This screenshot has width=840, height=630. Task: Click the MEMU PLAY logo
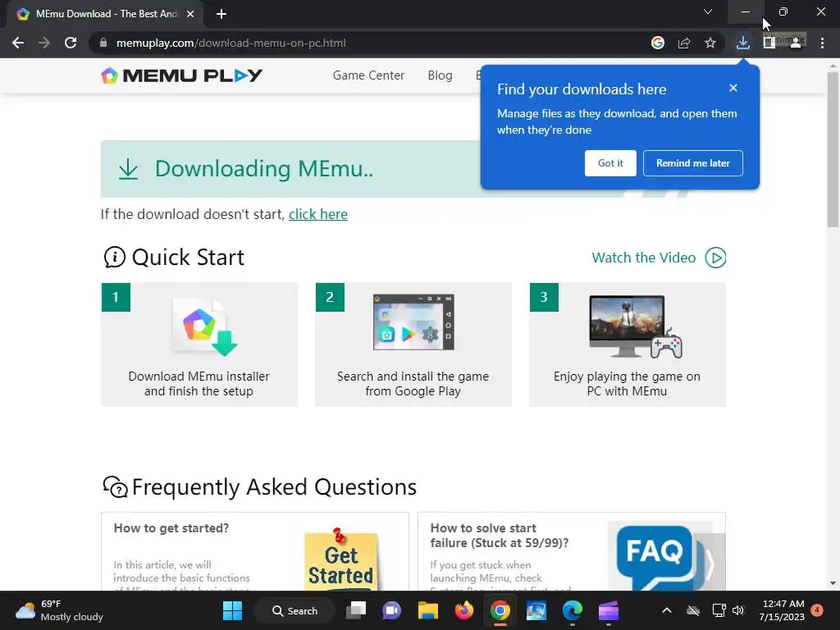181,75
